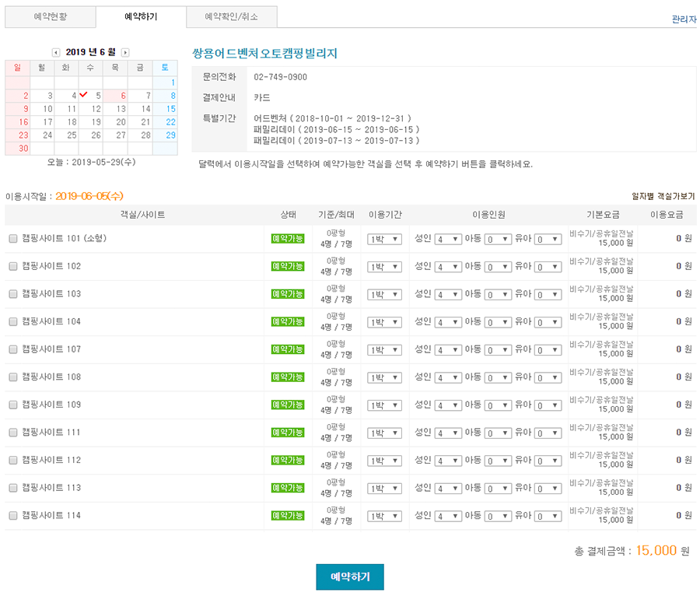
Task: Click 예약가능 status badge for 캠핑사이트 107
Action: 288,349
